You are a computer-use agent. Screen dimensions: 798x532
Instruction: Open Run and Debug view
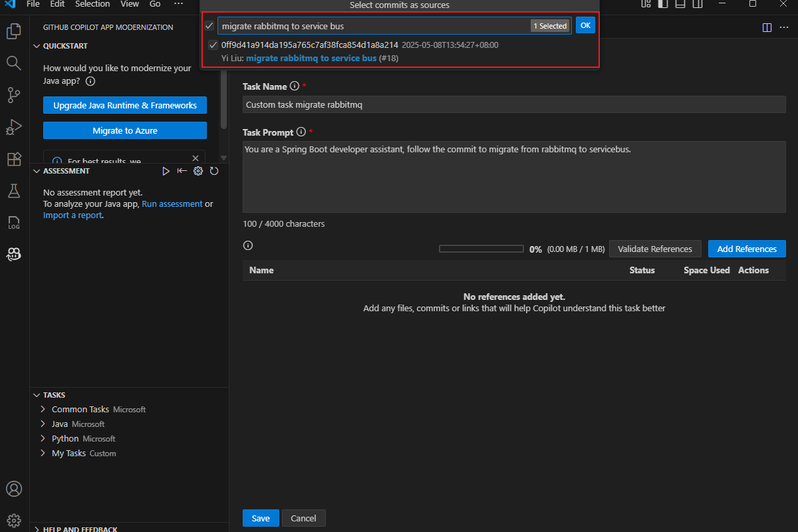coord(14,127)
